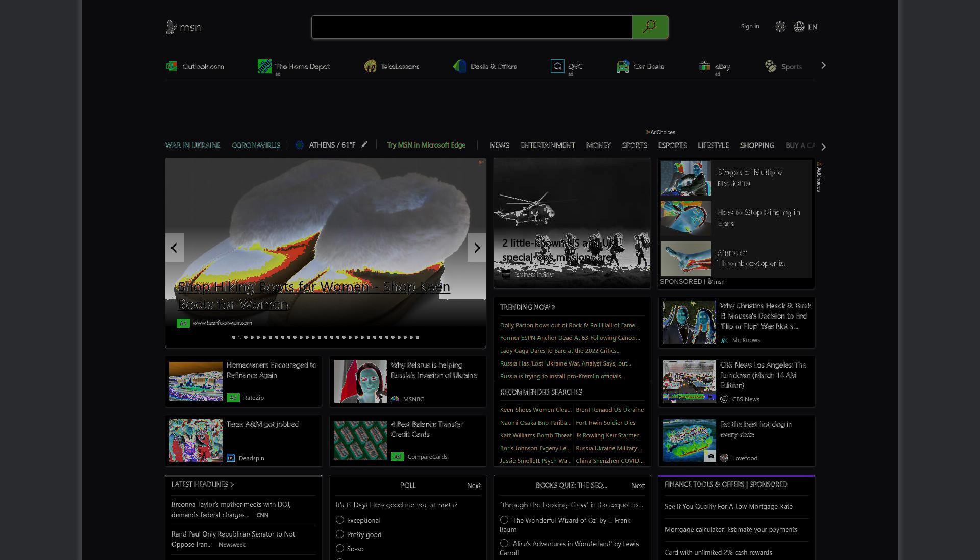
Task: Click the Ad badge next to RateZip
Action: [x=233, y=397]
